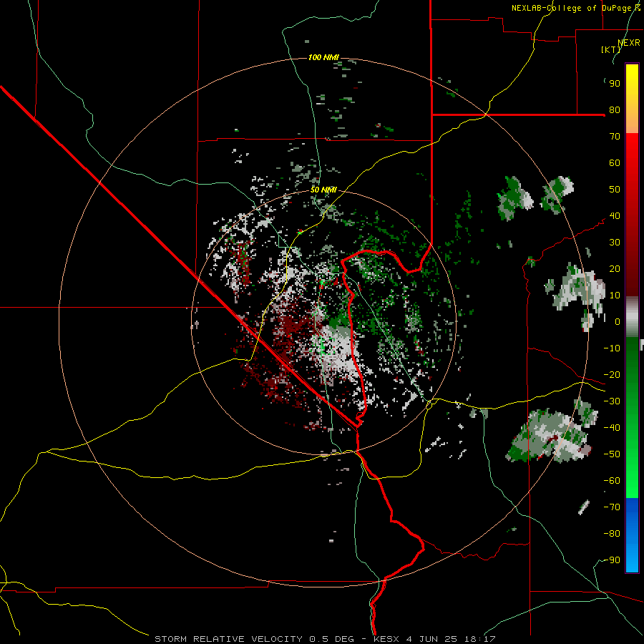Pick the dark green segment of the color bar
This screenshot has height=644, width=644.
[x=632, y=370]
